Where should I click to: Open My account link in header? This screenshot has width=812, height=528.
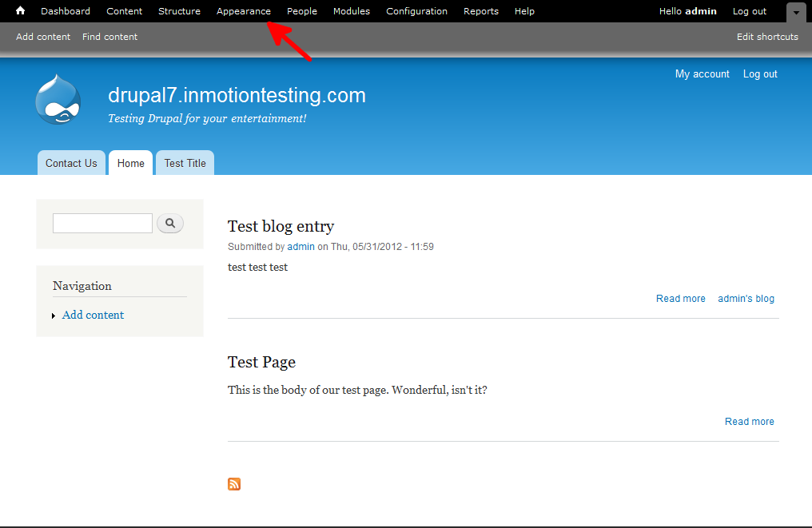pos(702,74)
